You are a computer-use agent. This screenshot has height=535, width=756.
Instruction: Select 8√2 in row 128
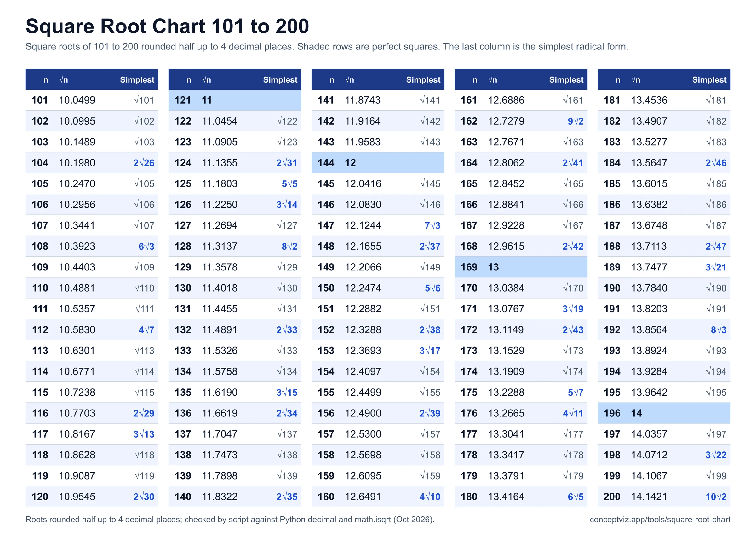point(289,246)
